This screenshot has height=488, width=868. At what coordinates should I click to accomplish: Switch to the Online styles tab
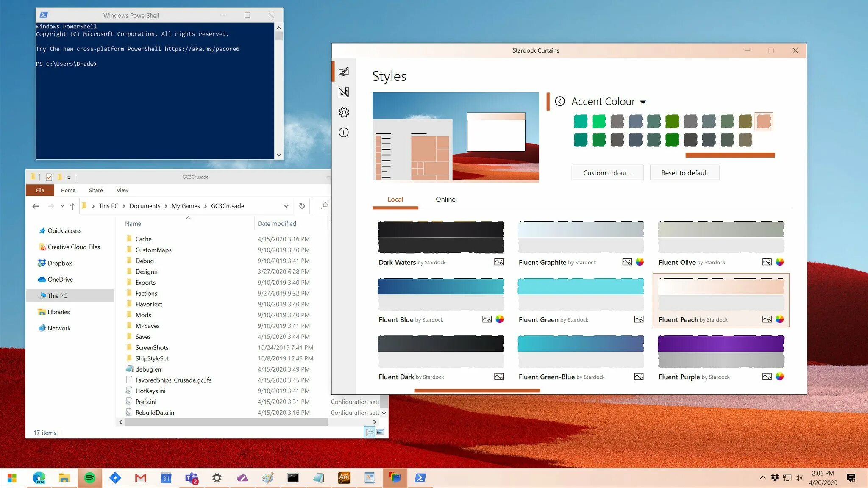pos(445,199)
